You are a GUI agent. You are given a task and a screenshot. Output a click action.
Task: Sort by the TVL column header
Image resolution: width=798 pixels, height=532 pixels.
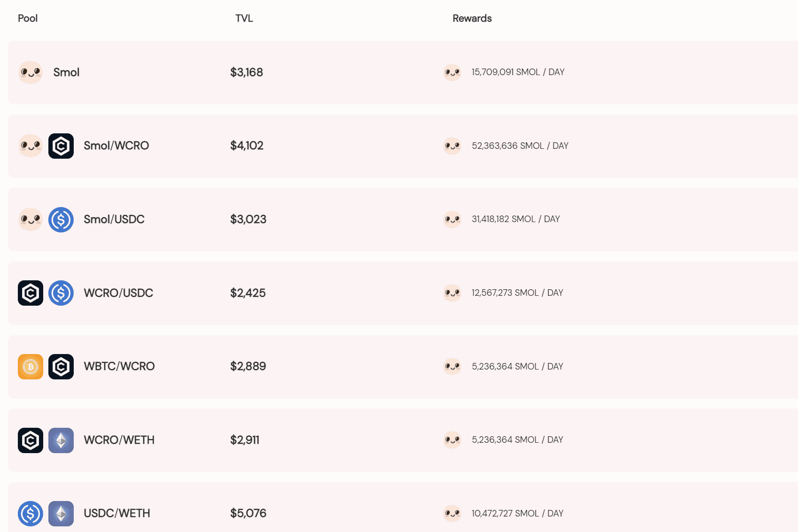pos(244,18)
